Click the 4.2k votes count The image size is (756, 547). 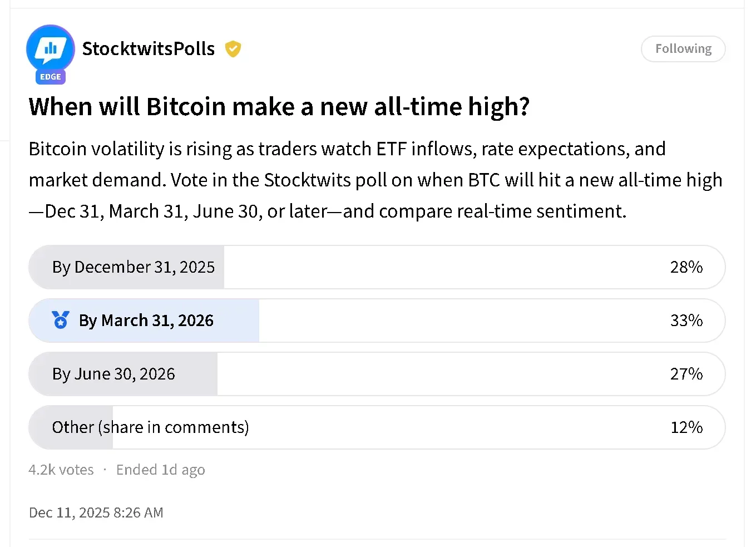[61, 470]
